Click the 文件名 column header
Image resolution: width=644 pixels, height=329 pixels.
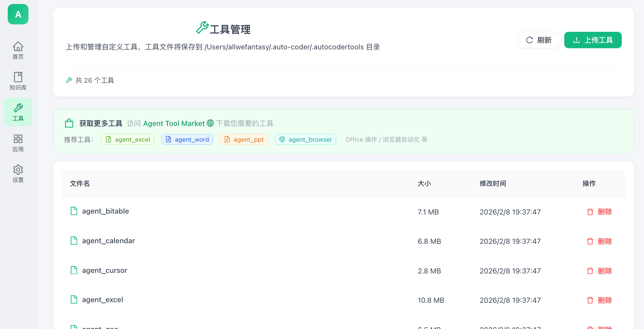point(79,183)
